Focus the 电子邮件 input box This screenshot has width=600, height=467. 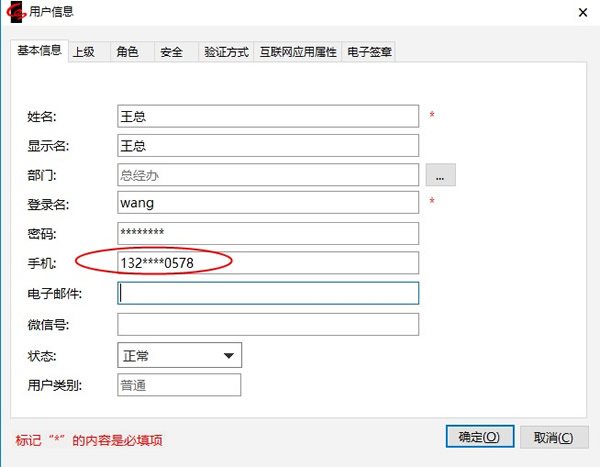tap(267, 293)
